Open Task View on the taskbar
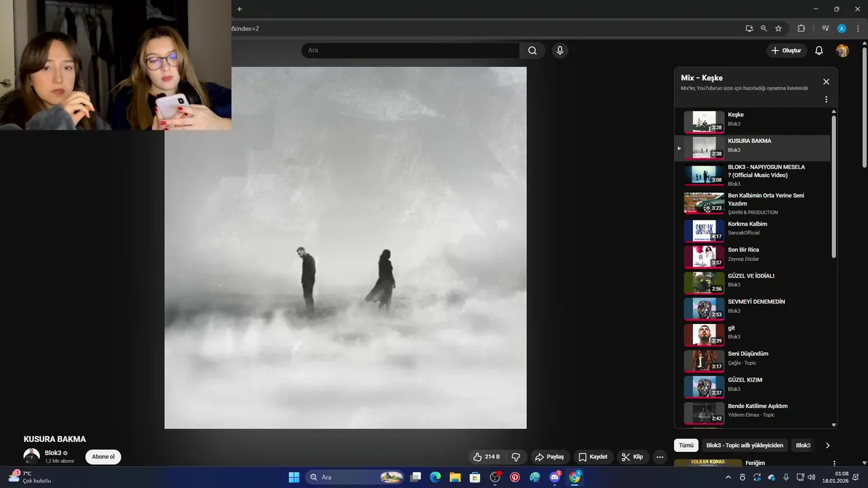Viewport: 868px width, 488px height. point(416,477)
